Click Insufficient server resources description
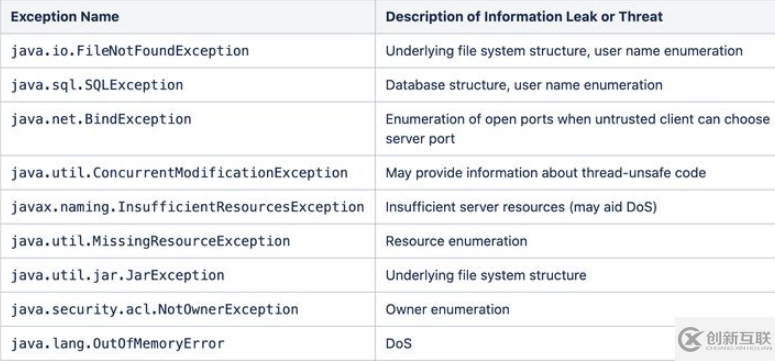The image size is (775, 361). coord(521,207)
